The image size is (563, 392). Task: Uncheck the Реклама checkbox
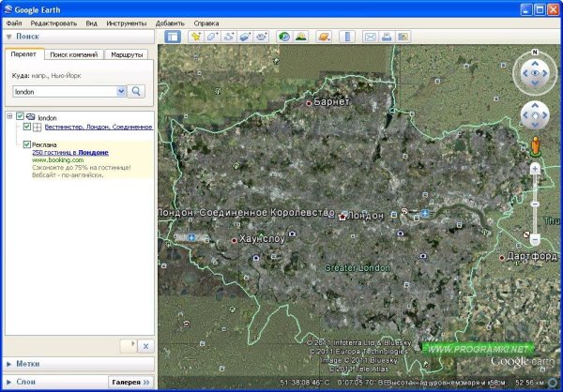click(x=26, y=144)
